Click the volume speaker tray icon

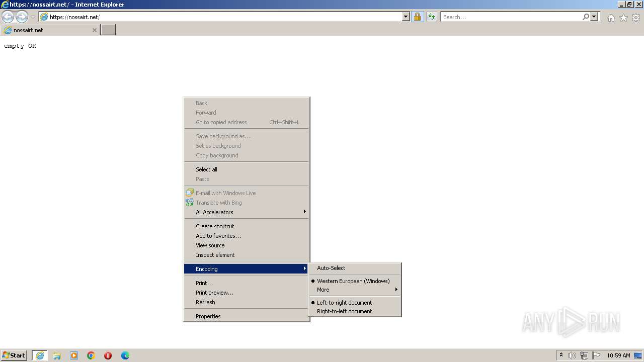coord(572,355)
